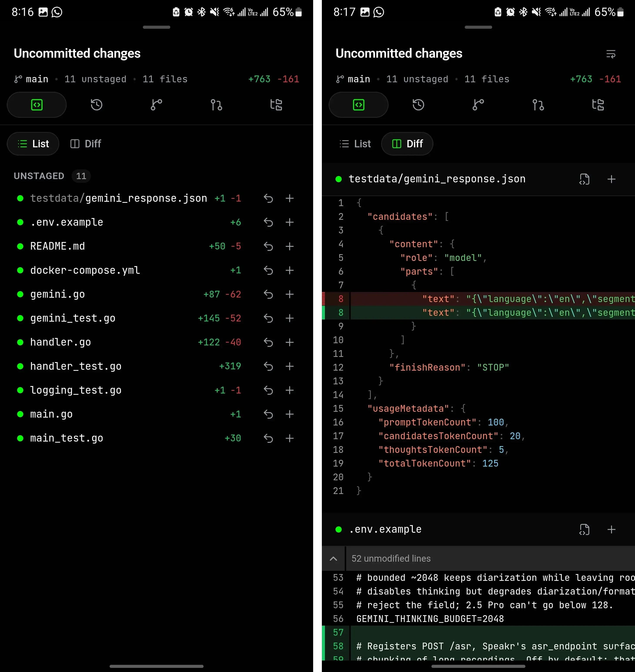Open branches icon in left screen
The height and width of the screenshot is (672, 635).
click(x=156, y=105)
